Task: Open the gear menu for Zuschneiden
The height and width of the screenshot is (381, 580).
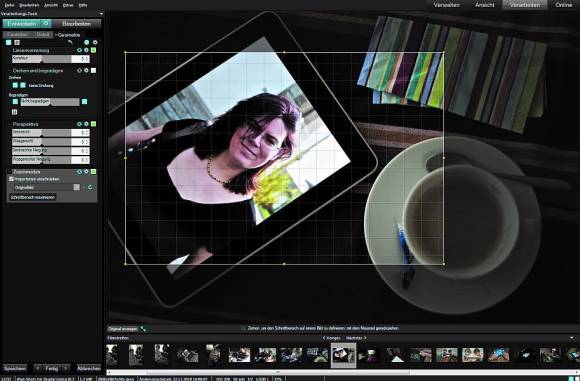Action: 86,172
